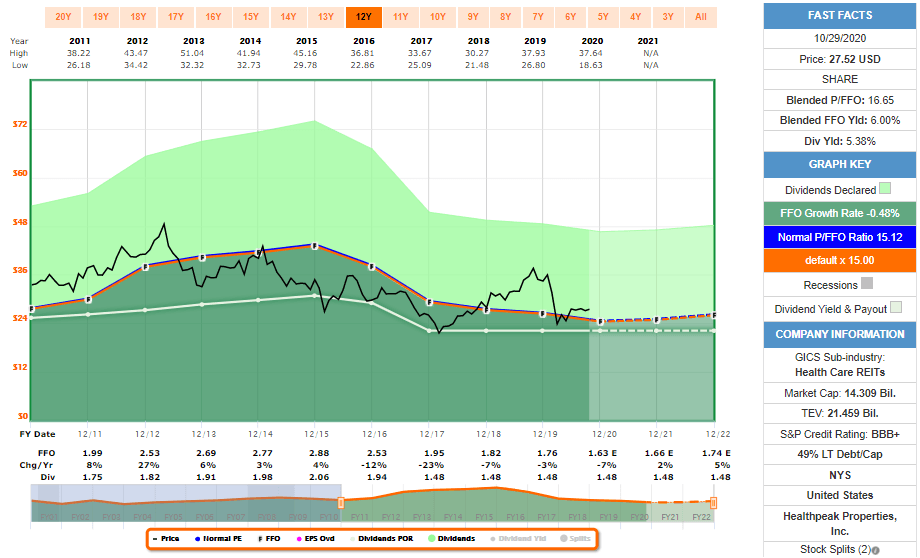This screenshot has height=558, width=920.
Task: Enable the Splits legend item
Action: pos(576,539)
